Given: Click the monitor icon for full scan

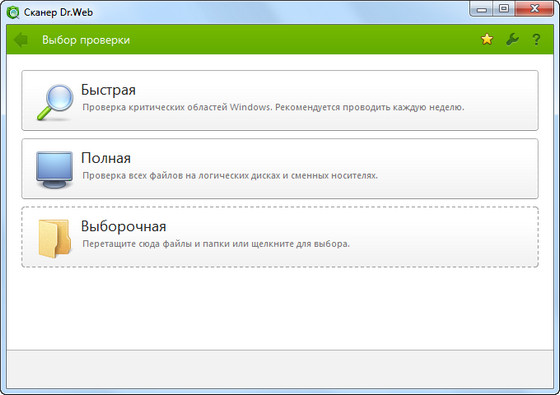Looking at the screenshot, I should [54, 170].
